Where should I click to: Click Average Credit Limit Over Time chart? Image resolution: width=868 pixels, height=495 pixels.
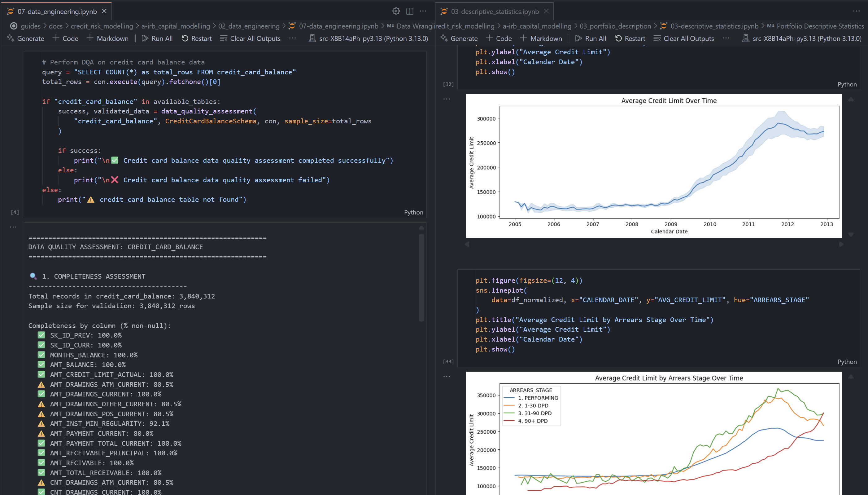(654, 166)
